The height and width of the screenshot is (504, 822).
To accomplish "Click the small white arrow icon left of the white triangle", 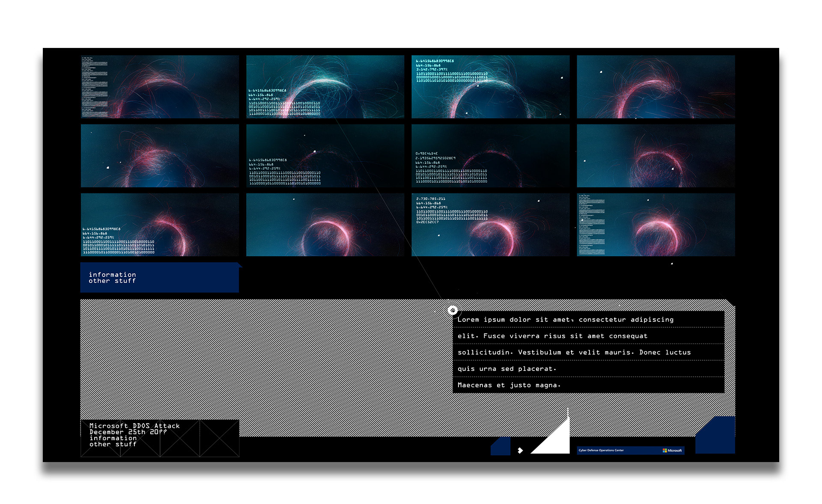I will pos(520,450).
